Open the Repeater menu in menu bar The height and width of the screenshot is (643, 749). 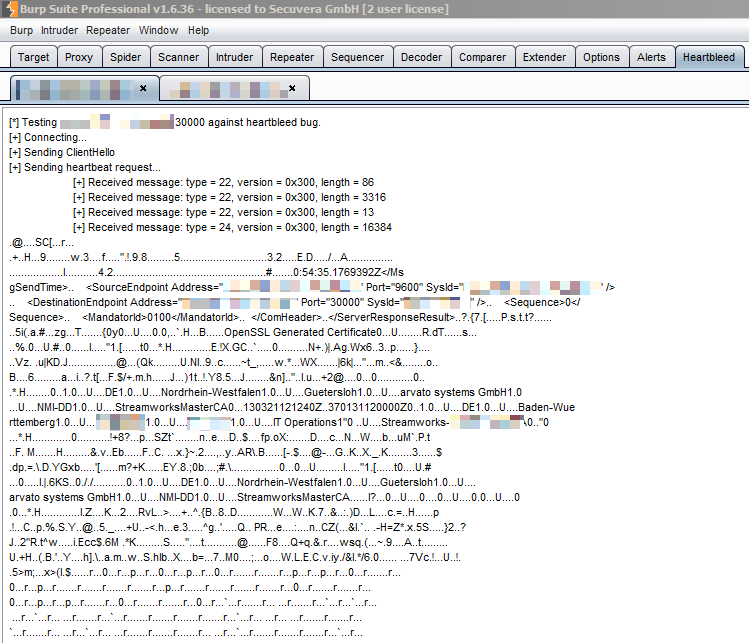[108, 31]
